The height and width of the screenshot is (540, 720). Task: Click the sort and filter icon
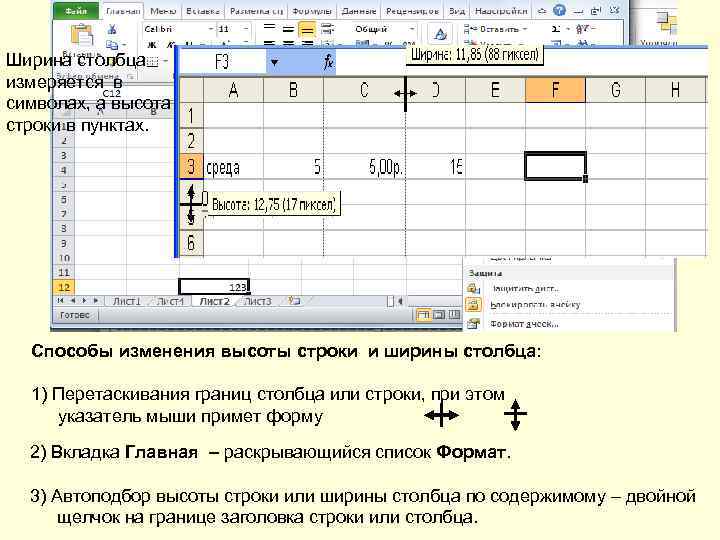click(x=583, y=29)
